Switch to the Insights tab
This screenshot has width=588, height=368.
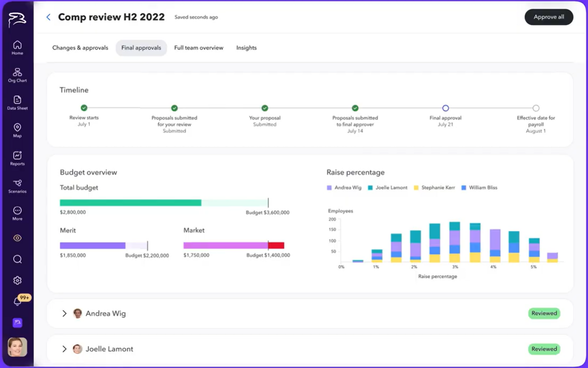pyautogui.click(x=246, y=48)
